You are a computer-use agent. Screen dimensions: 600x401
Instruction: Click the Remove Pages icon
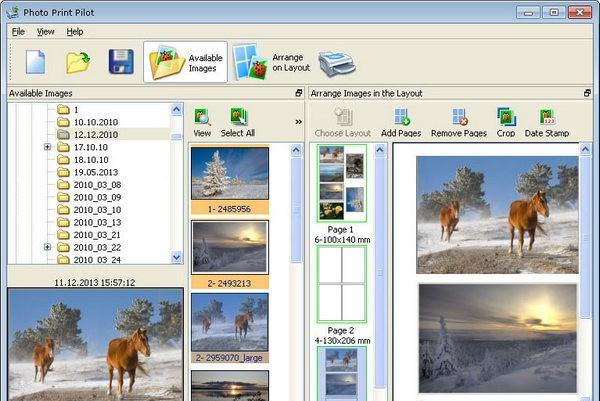pyautogui.click(x=458, y=122)
